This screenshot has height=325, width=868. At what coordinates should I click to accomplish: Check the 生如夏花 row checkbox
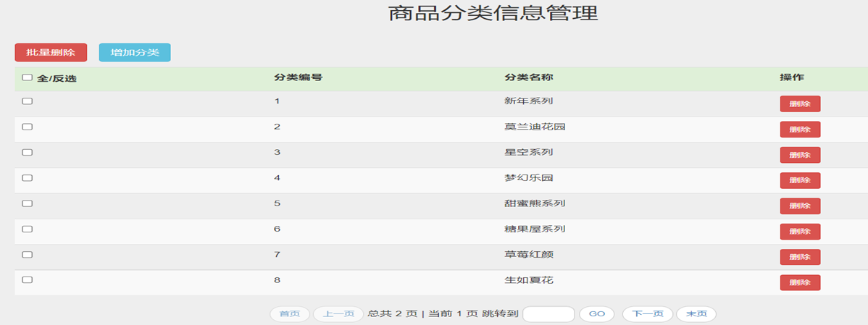pos(27,279)
